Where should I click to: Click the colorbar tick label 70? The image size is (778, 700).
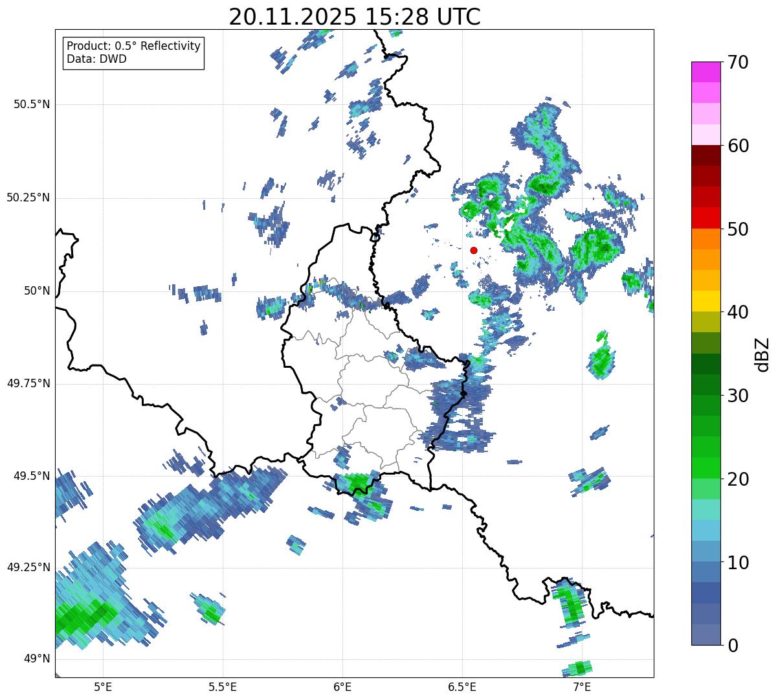pyautogui.click(x=738, y=62)
